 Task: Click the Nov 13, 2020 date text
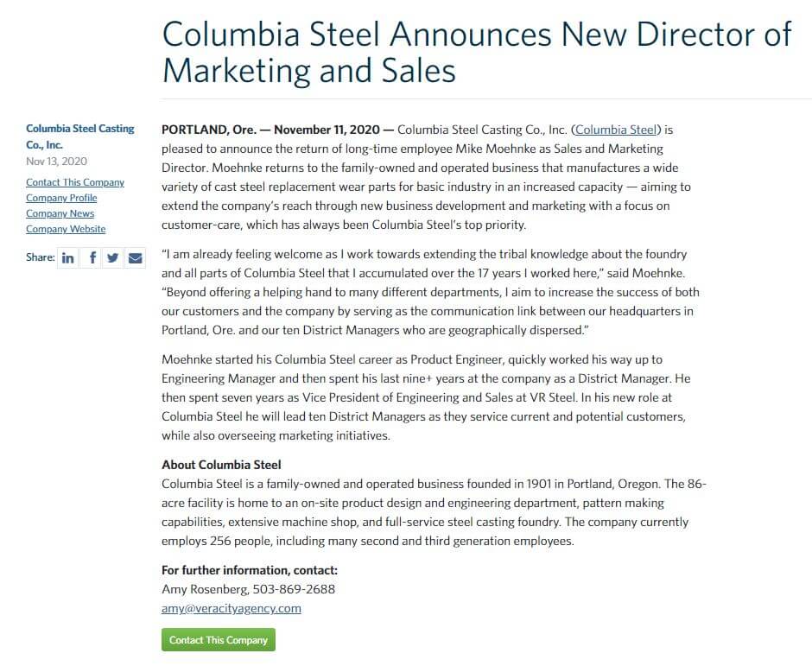coord(56,162)
